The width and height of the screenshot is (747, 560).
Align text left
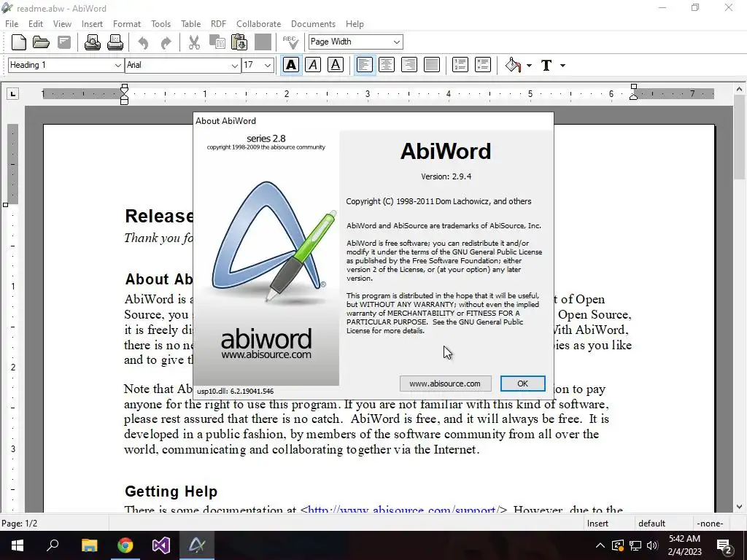364,65
